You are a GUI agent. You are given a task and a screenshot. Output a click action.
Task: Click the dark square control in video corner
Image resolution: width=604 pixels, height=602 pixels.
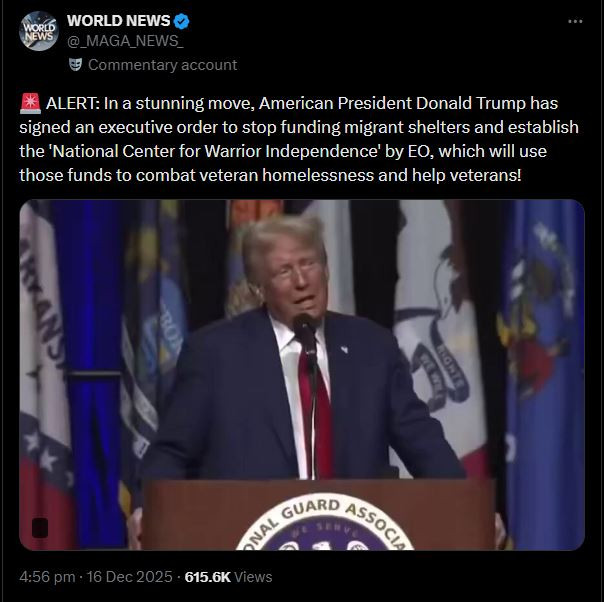tap(40, 528)
